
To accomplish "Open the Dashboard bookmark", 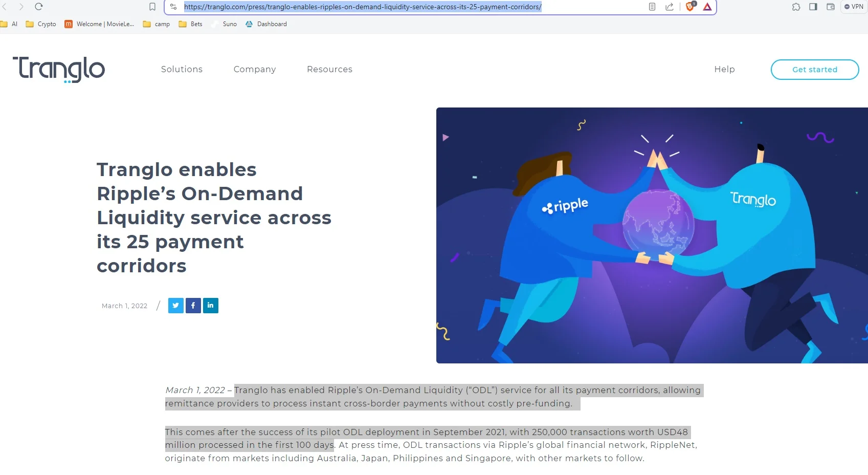I will [266, 24].
